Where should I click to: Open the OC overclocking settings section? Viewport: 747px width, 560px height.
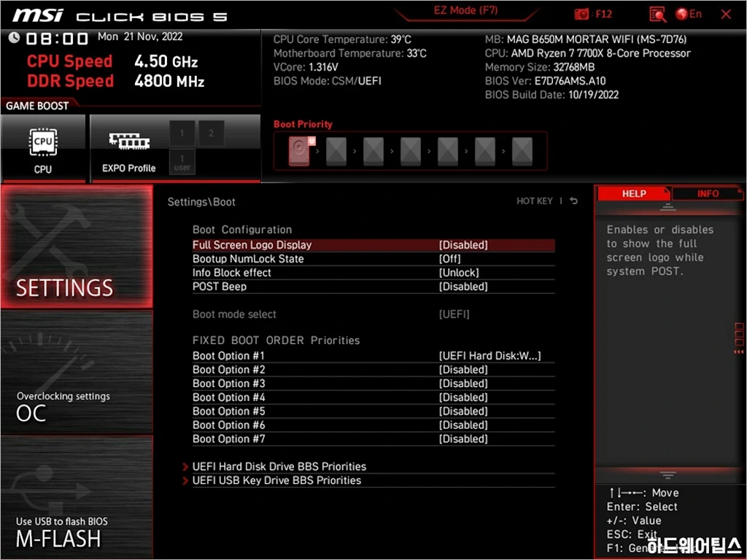(x=77, y=373)
